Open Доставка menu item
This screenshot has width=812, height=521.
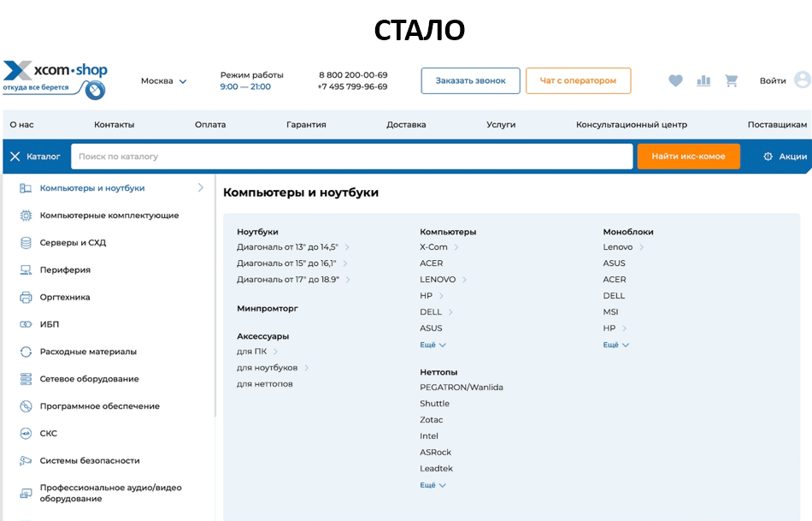(406, 124)
